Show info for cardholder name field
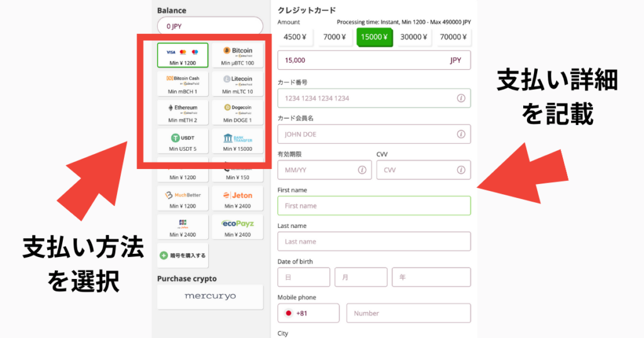The height and width of the screenshot is (338, 644). click(461, 134)
